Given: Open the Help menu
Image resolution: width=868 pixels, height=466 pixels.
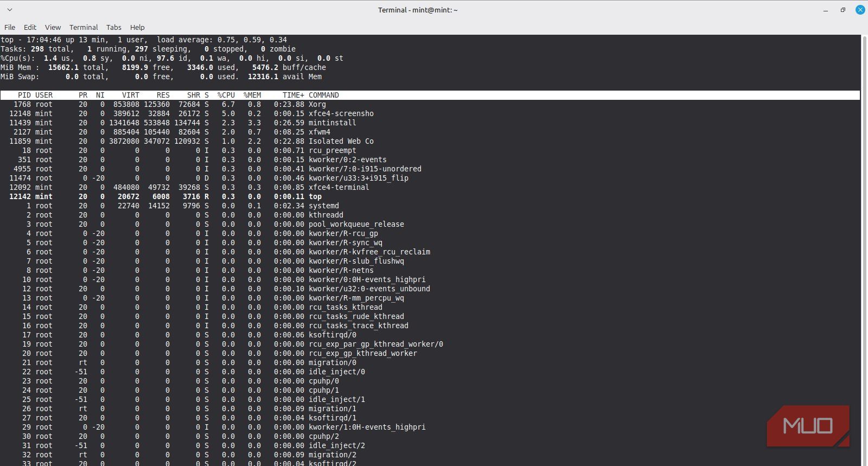Looking at the screenshot, I should [x=137, y=27].
